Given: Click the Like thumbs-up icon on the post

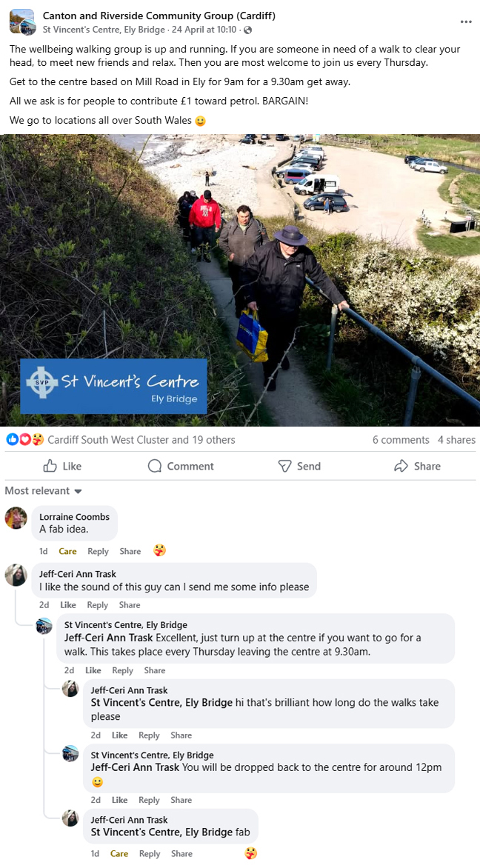Looking at the screenshot, I should [50, 466].
